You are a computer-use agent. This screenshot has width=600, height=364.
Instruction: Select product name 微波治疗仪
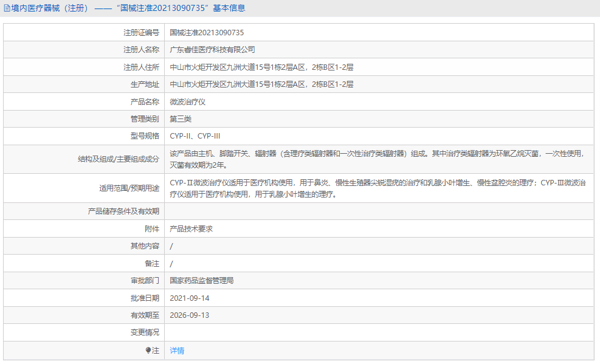(187, 101)
